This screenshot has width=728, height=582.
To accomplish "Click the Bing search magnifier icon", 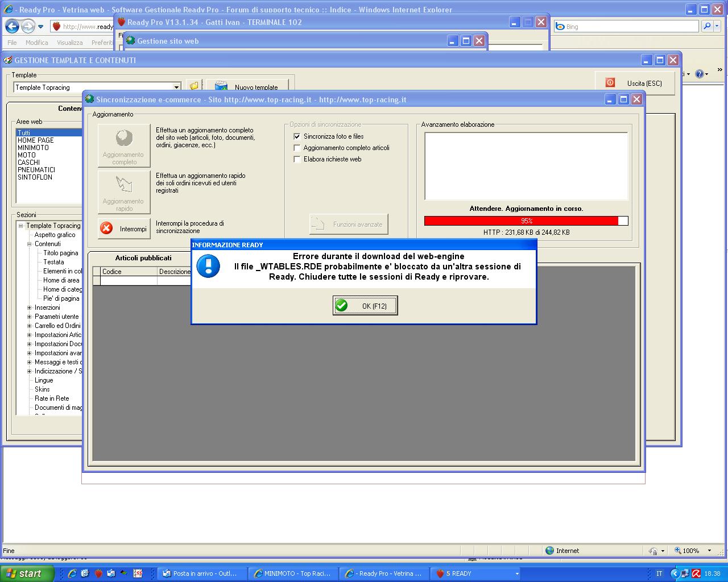I will click(706, 26).
